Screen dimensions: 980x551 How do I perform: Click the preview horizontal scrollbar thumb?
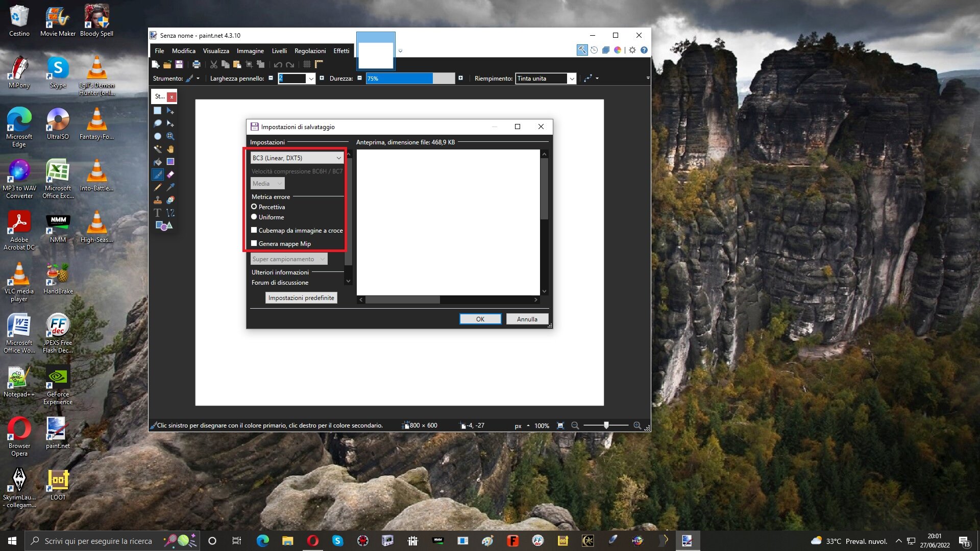tap(403, 299)
